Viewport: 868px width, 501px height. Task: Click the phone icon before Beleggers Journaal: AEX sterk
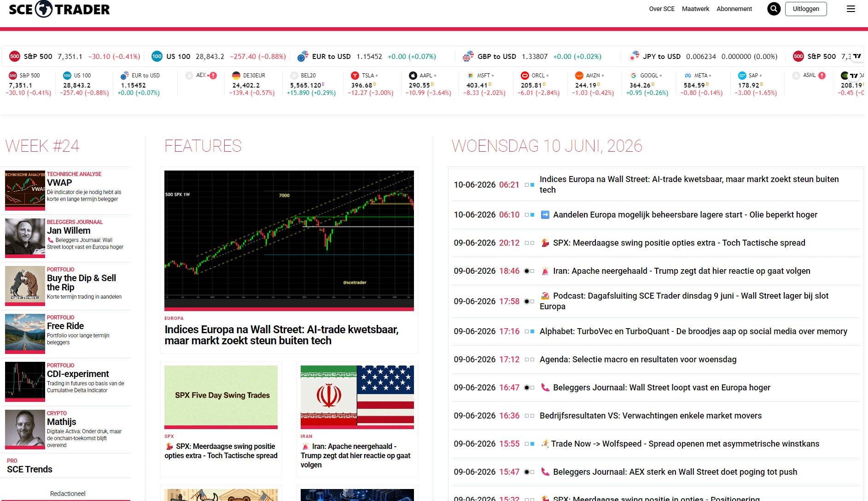click(545, 472)
